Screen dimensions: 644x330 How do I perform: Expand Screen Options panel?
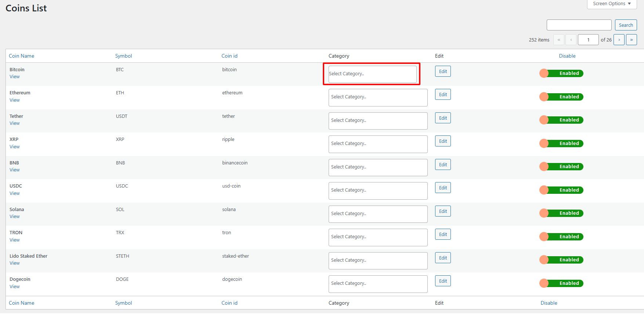612,4
